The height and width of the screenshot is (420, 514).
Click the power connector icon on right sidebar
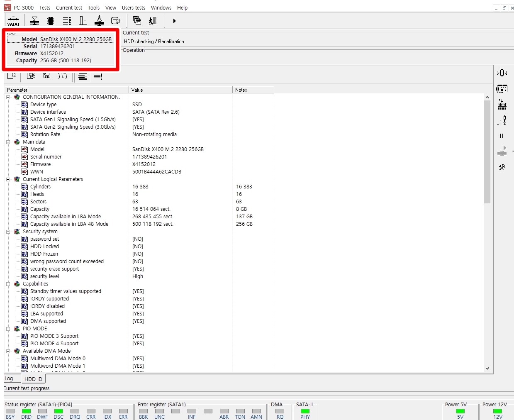click(x=502, y=120)
